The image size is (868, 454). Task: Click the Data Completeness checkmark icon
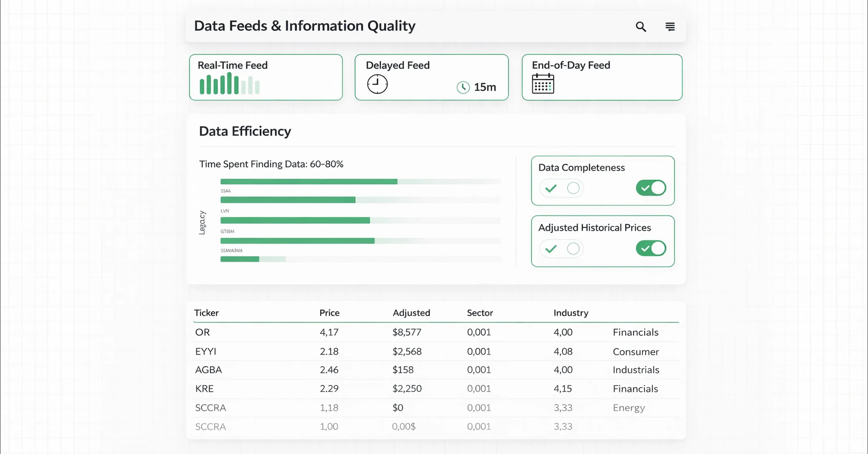point(551,188)
